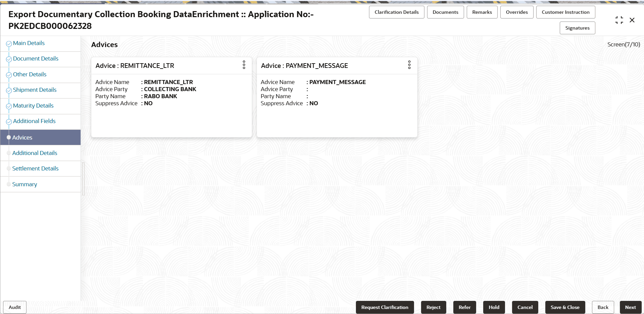Click the Maturity Details step checkmark icon

pos(9,106)
